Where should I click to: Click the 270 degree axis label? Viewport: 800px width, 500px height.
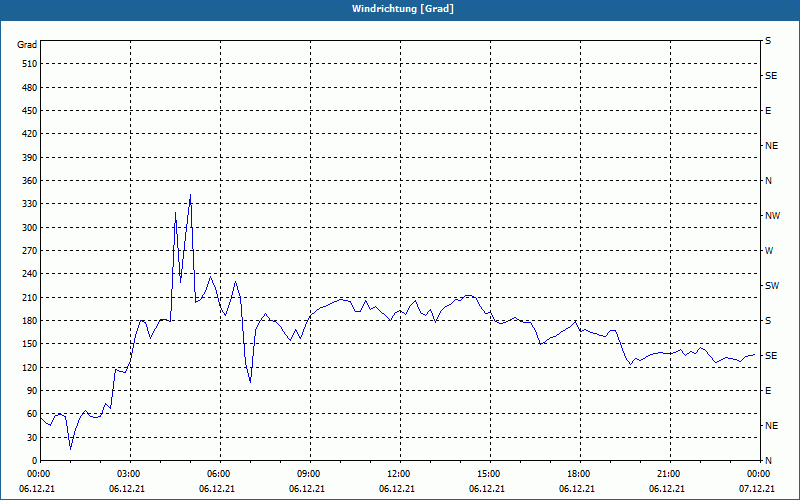[x=30, y=251]
